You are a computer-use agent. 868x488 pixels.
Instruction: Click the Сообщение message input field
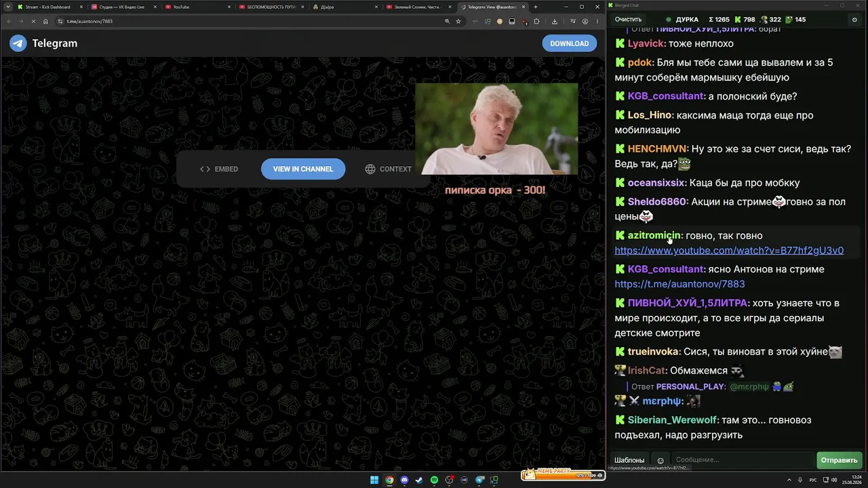point(743,460)
